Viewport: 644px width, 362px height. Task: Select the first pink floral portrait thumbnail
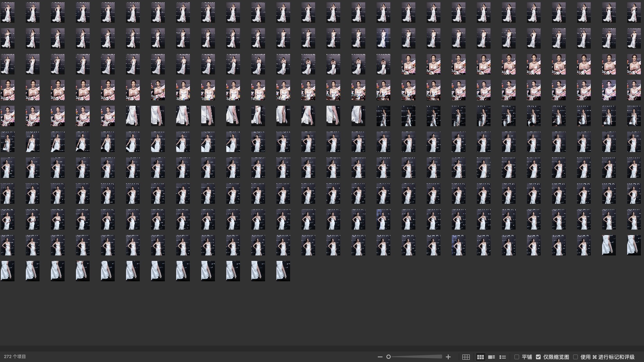pos(408,64)
